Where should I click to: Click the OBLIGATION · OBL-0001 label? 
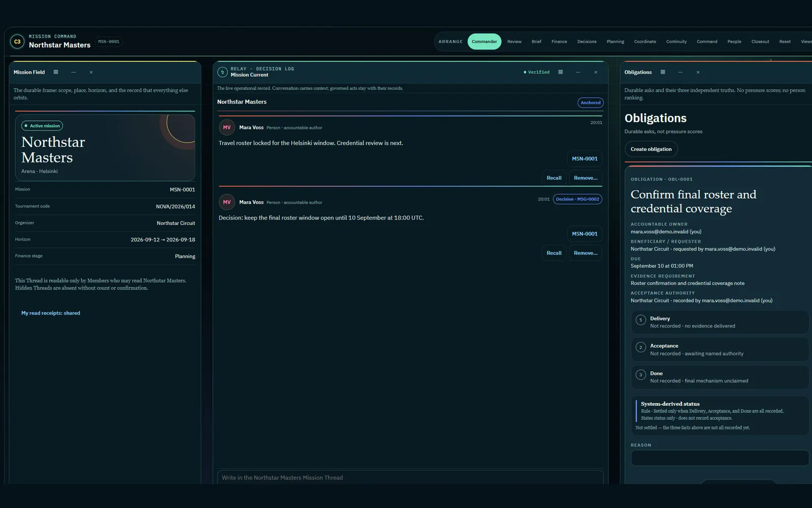coord(661,179)
